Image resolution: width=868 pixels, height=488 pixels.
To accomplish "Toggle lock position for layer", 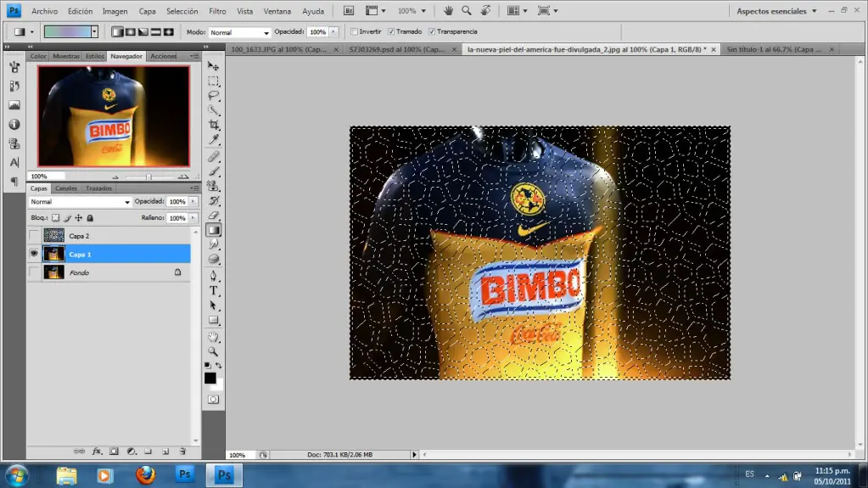I will (79, 217).
